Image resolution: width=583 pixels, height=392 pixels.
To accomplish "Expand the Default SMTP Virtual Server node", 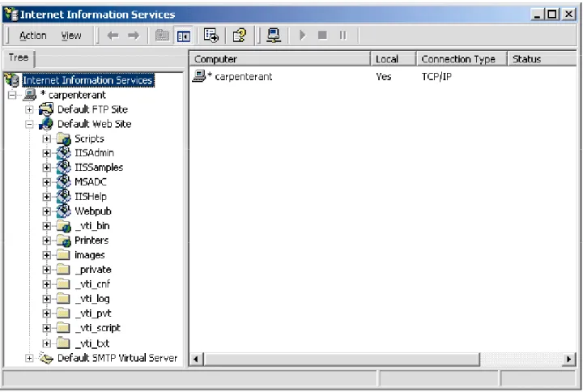I will coord(29,358).
